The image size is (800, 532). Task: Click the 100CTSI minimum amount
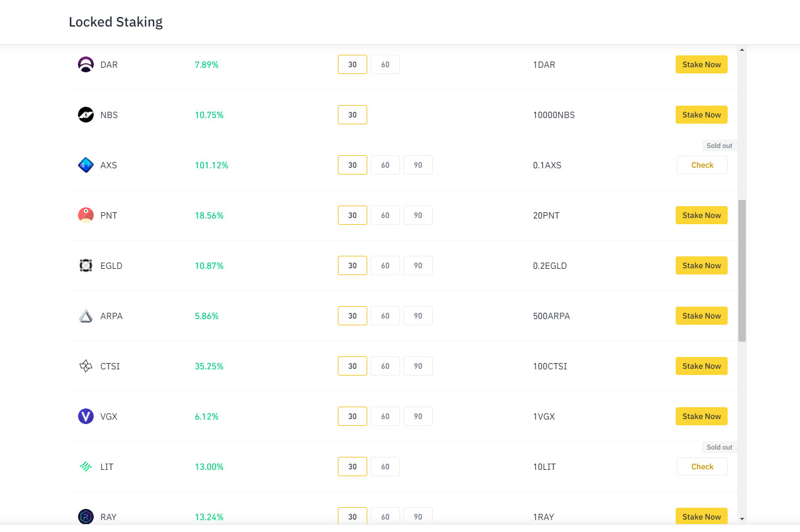[x=550, y=366]
